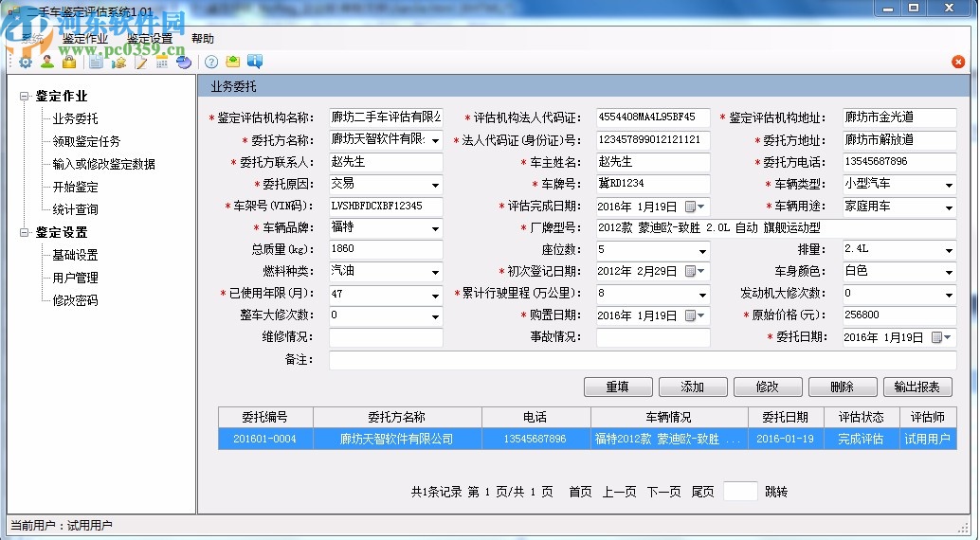Click 跳转 to jump to page
This screenshot has width=980, height=540.
pyautogui.click(x=775, y=492)
